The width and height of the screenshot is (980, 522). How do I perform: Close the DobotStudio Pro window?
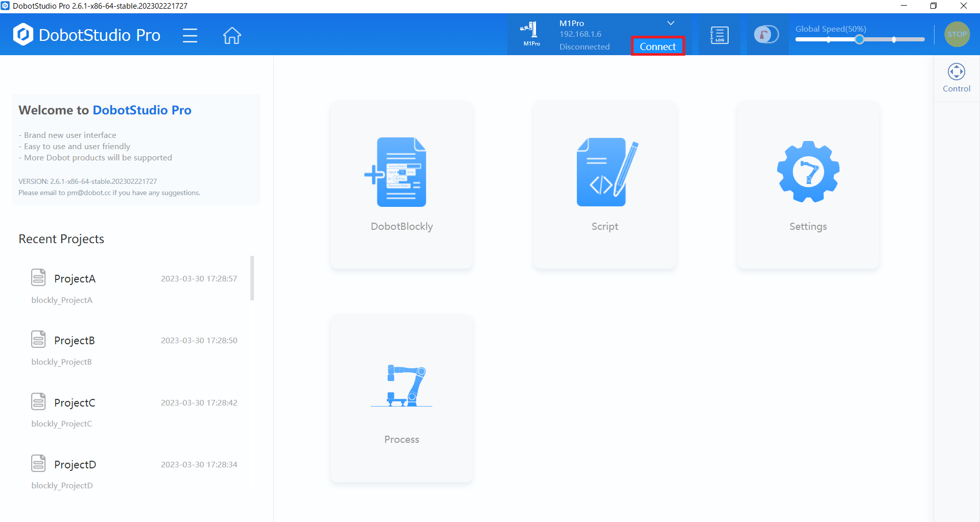[963, 6]
